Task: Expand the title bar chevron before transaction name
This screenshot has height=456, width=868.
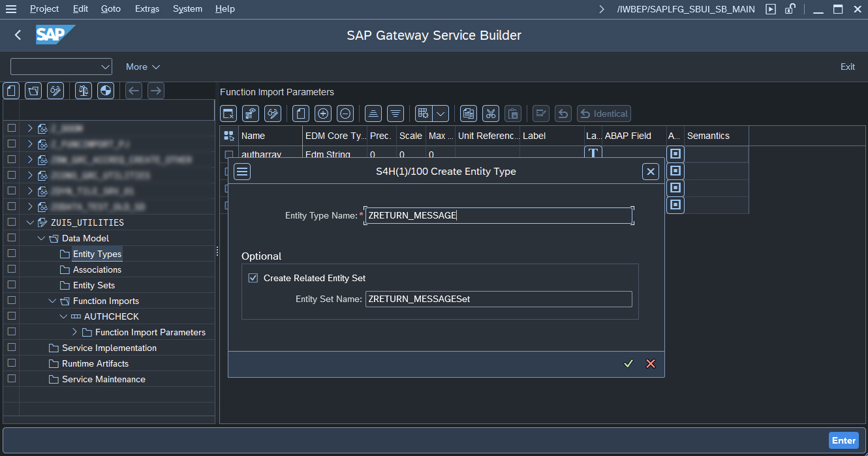Action: coord(602,9)
